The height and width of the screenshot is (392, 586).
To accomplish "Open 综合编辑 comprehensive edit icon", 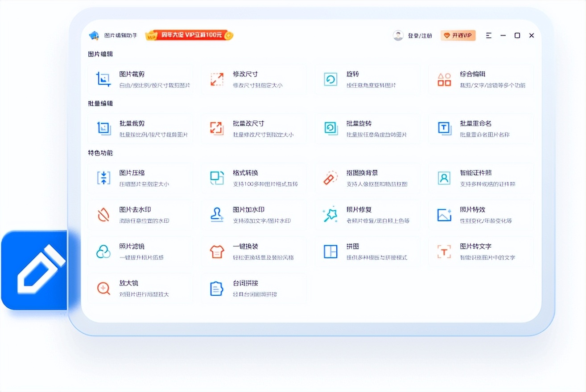I will pos(444,79).
